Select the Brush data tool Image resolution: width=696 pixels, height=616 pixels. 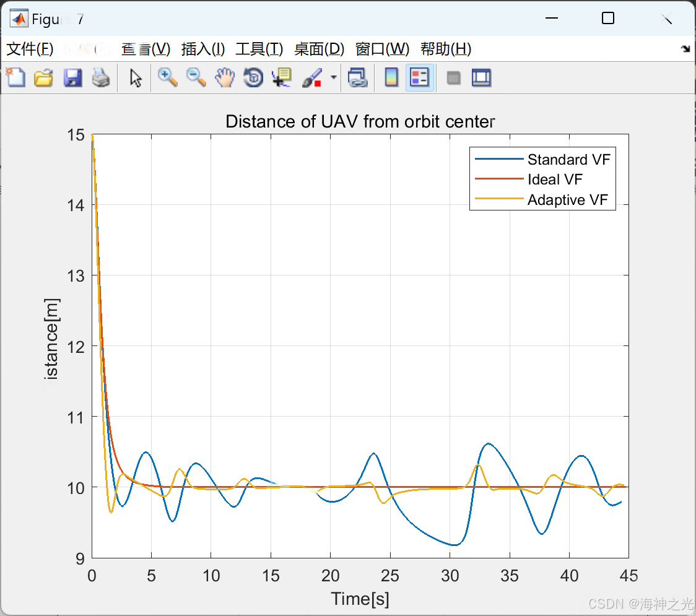(x=312, y=77)
